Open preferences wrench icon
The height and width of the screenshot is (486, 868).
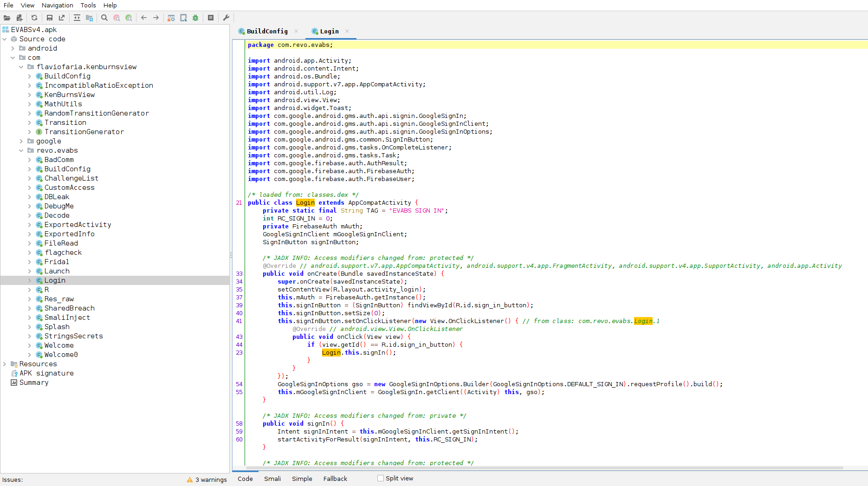click(x=226, y=18)
